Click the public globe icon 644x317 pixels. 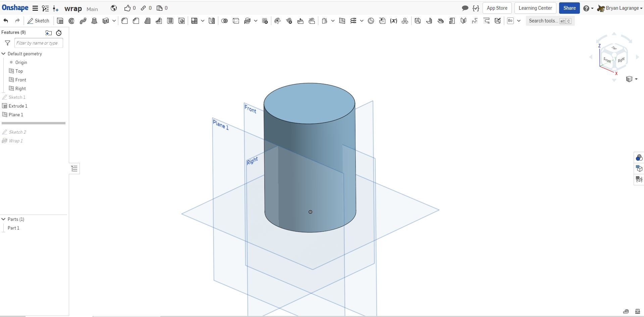tap(114, 8)
